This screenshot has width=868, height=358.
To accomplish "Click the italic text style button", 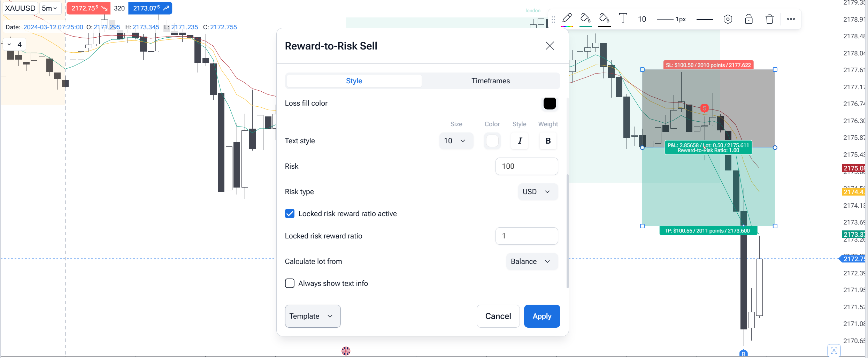I will [x=520, y=141].
